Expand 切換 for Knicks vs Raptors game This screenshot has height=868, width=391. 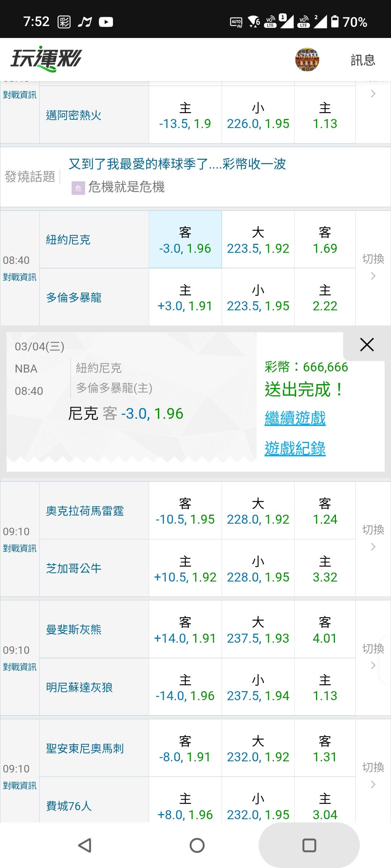coord(373,267)
